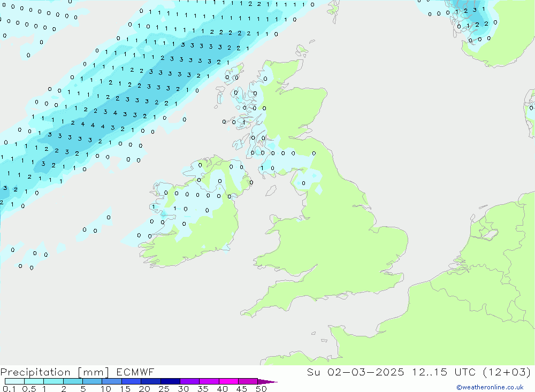The width and height of the screenshot is (535, 392).
Task: Click the legend label '15'
Action: (x=125, y=389)
